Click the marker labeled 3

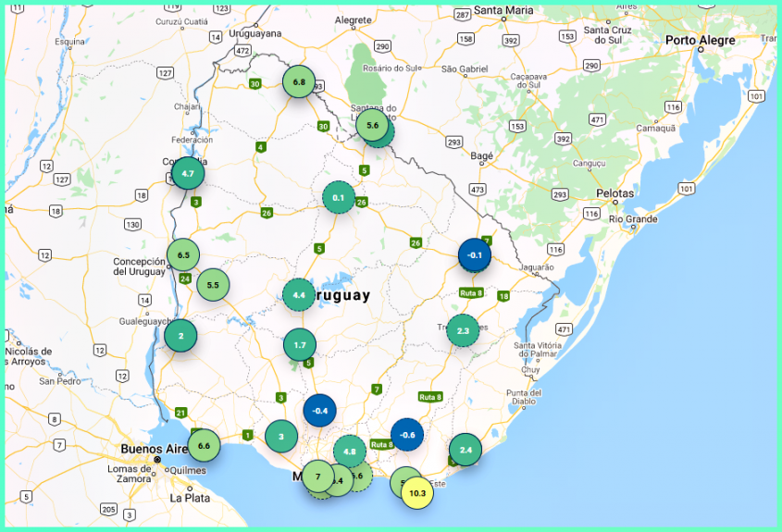pyautogui.click(x=281, y=437)
